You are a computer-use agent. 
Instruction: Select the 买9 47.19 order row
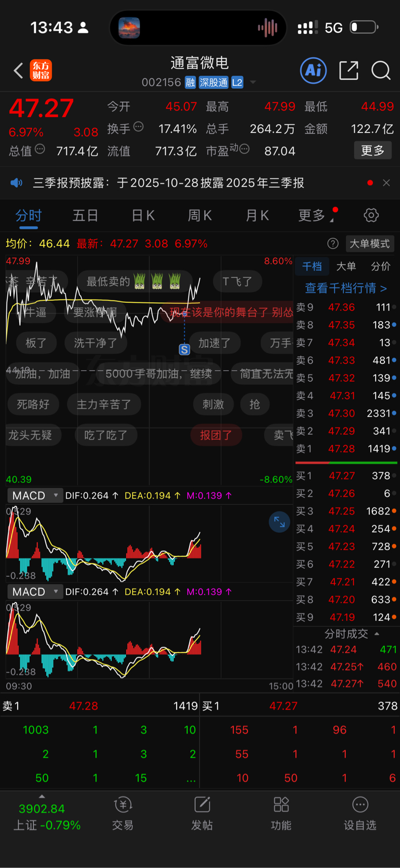pos(346,617)
